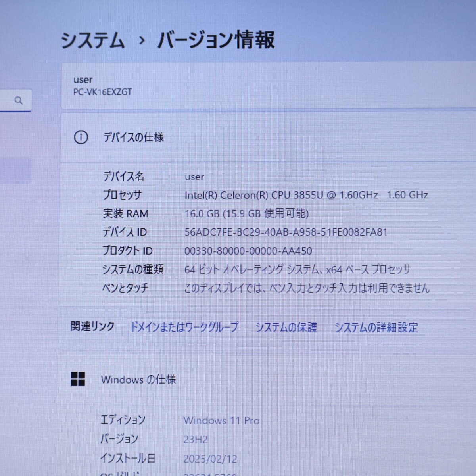Select the デバイス名 label
This screenshot has width=476, height=476.
click(123, 176)
